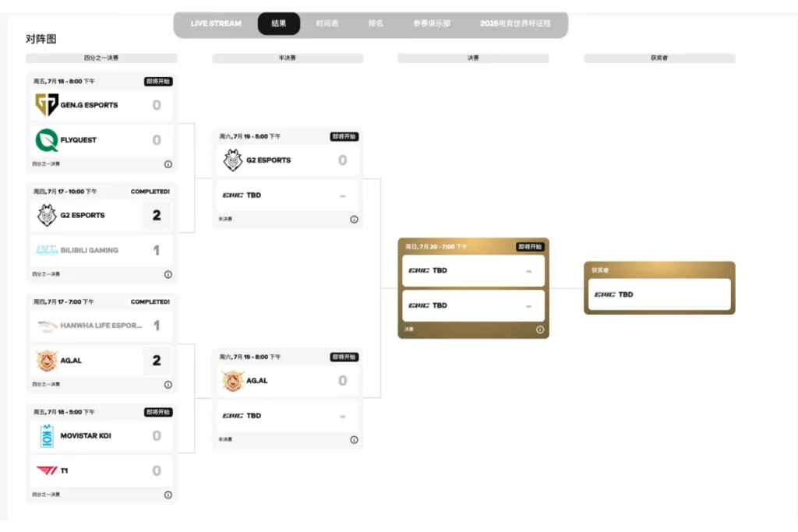Image resolution: width=798 pixels, height=532 pixels.
Task: Open the 2025电竞世界杯征程 tab
Action: (515, 23)
